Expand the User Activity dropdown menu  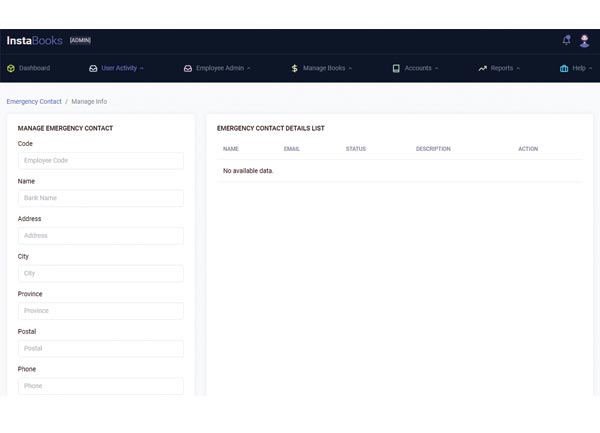click(x=123, y=68)
